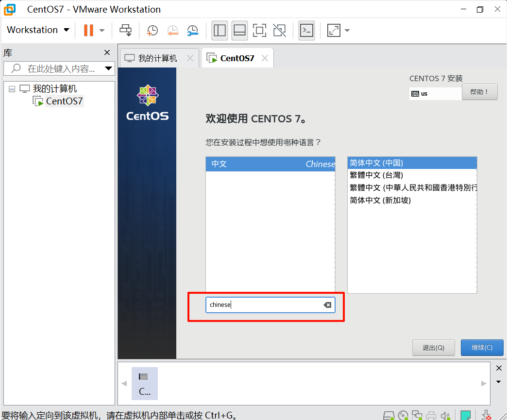
Task: Switch to the CentOS7 tab
Action: coord(237,58)
